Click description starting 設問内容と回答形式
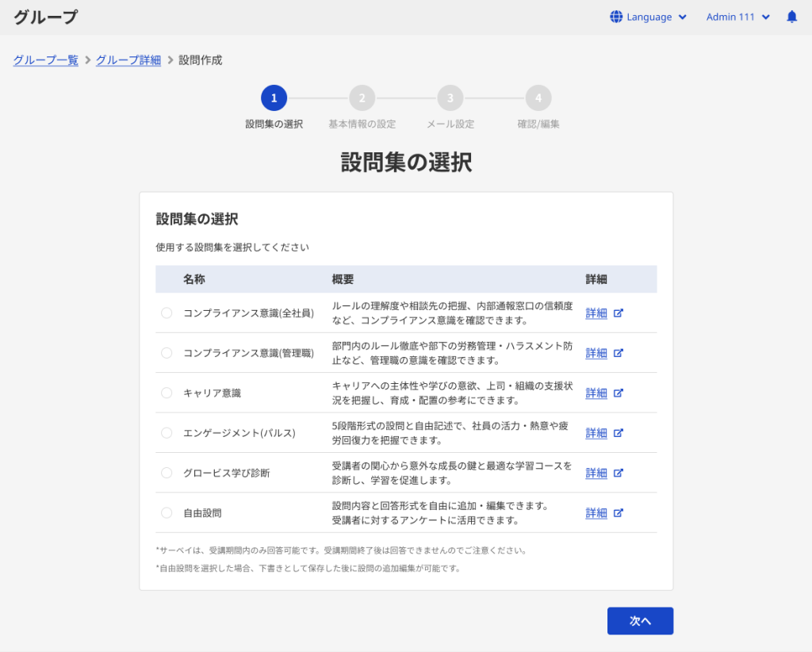812x652 pixels. point(441,512)
